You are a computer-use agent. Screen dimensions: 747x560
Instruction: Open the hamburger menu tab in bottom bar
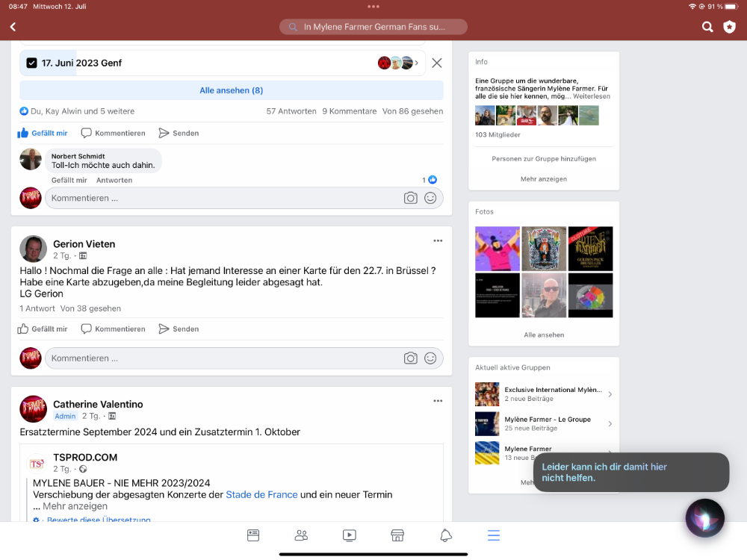494,535
